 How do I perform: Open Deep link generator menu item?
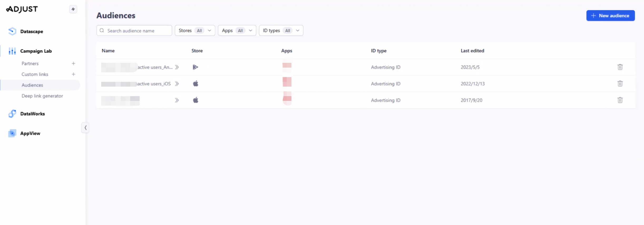[42, 96]
